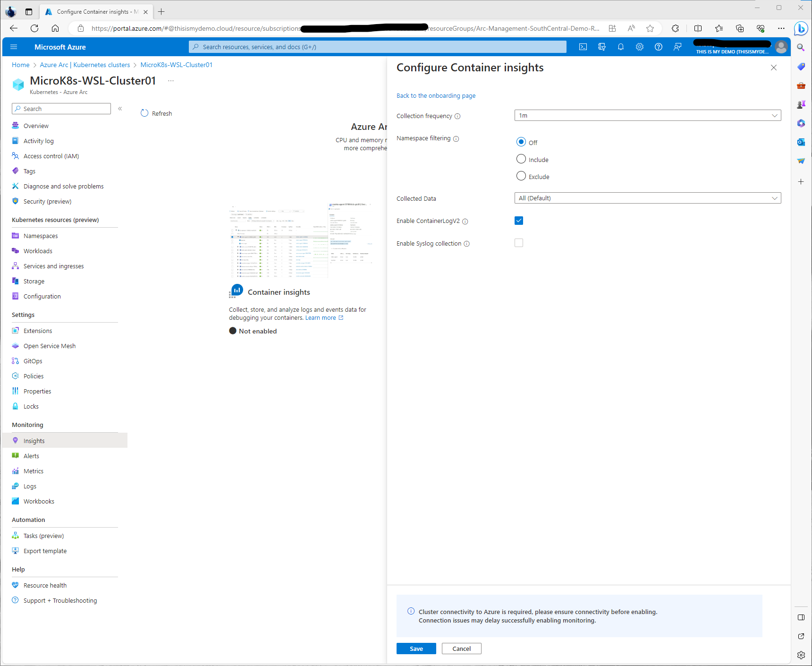Select the Exclude namespace filtering option
The width and height of the screenshot is (812, 666).
(x=521, y=176)
